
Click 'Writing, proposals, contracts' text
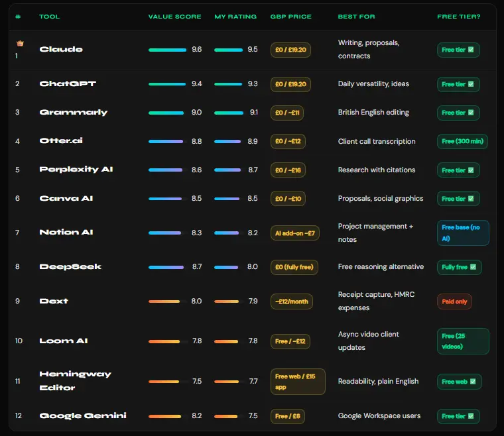(x=369, y=50)
